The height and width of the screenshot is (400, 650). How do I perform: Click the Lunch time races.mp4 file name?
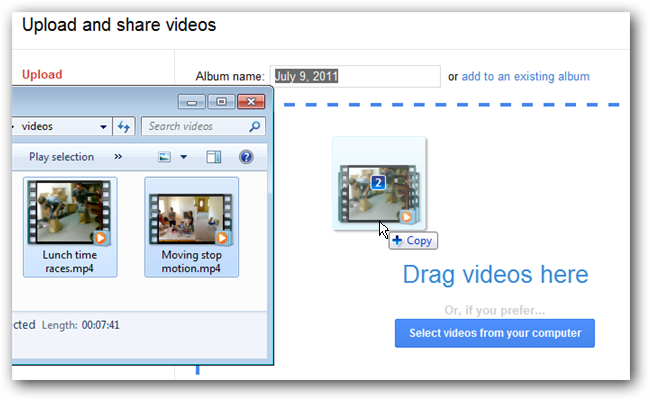(x=70, y=262)
